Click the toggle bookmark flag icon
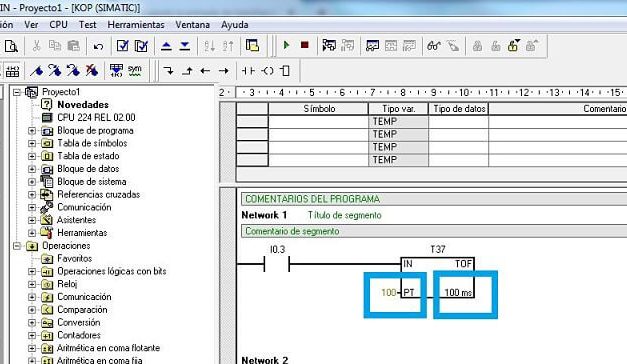 pyautogui.click(x=37, y=71)
